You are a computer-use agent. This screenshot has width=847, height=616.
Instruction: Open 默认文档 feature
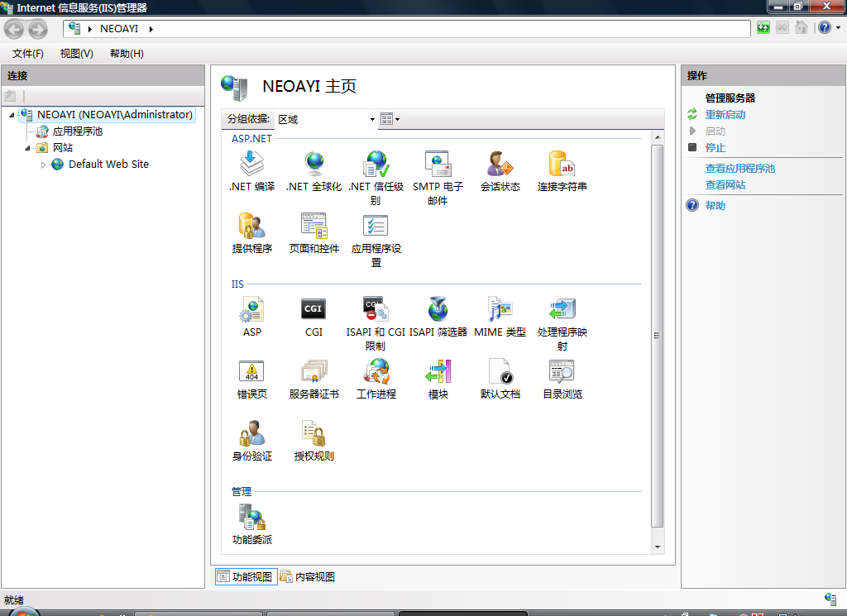[x=500, y=379]
